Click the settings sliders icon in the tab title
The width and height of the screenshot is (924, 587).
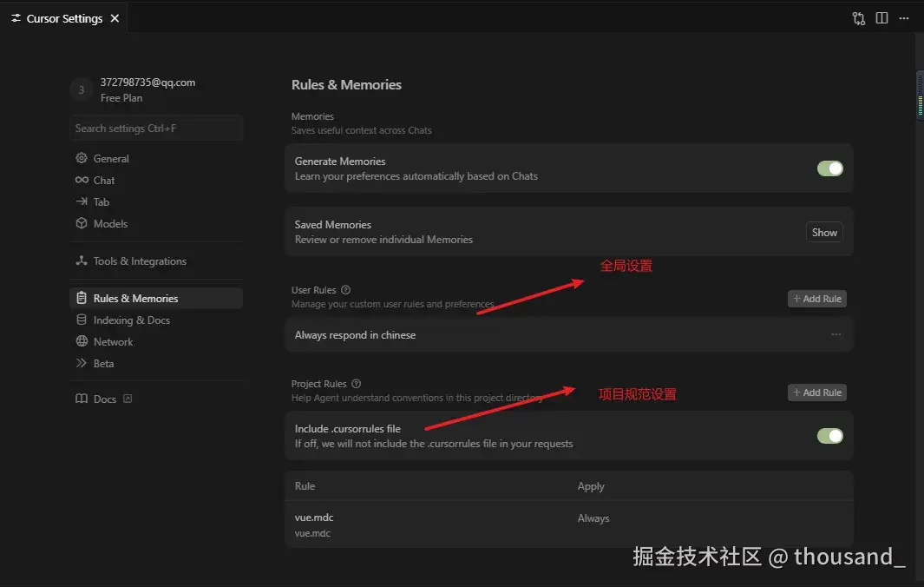(16, 18)
